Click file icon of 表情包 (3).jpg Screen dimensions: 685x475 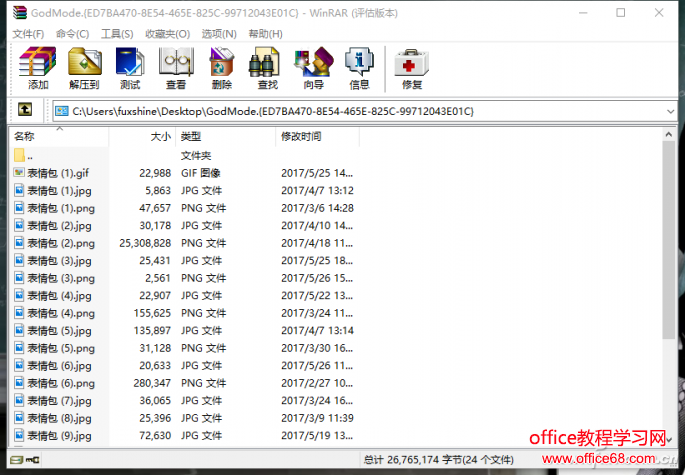[19, 260]
